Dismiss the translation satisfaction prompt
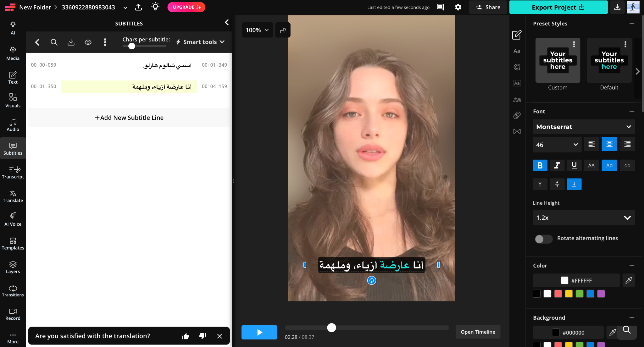This screenshot has height=347, width=644. (219, 336)
